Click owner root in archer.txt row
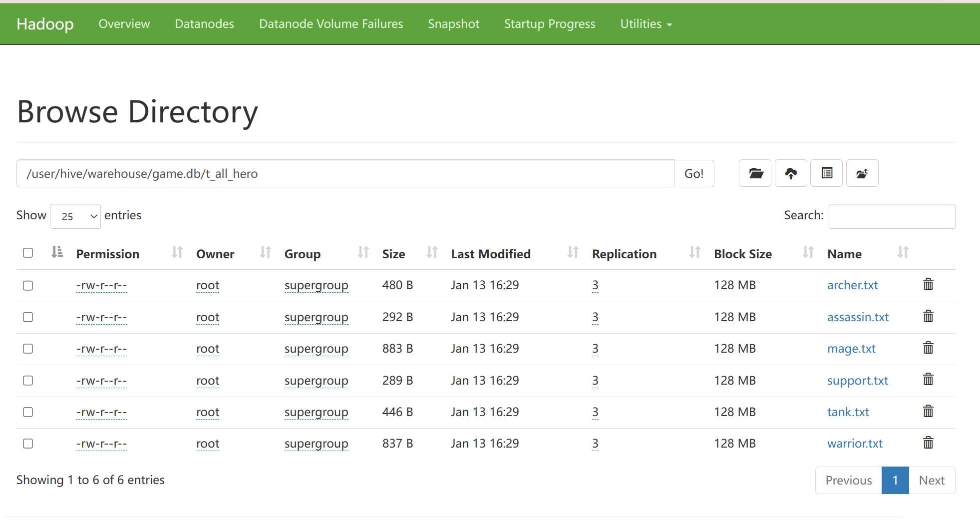This screenshot has height=525, width=980. 208,285
